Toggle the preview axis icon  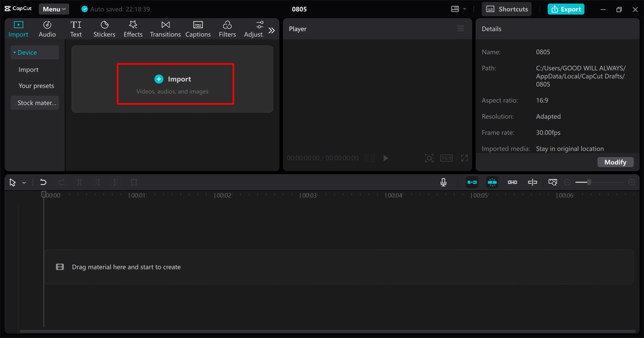532,182
